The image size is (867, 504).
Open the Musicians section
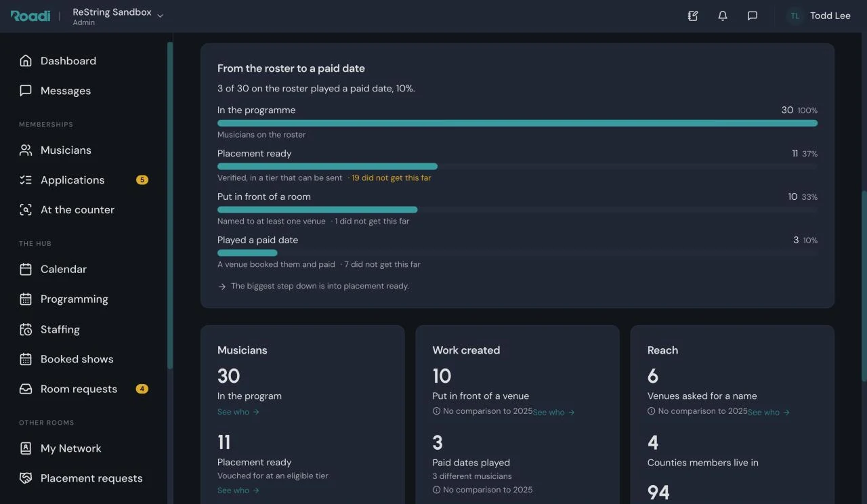pyautogui.click(x=66, y=150)
